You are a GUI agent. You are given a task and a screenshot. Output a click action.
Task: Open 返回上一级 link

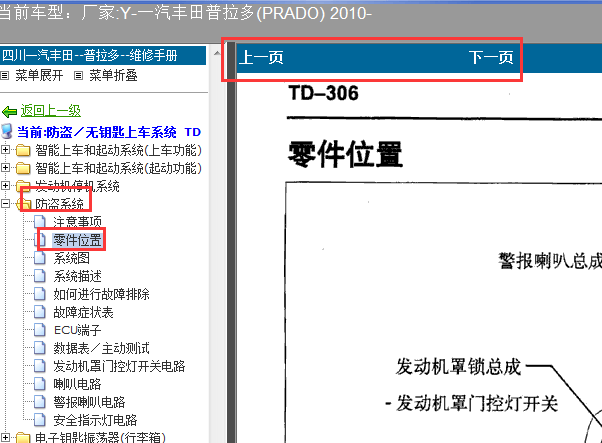click(51, 111)
